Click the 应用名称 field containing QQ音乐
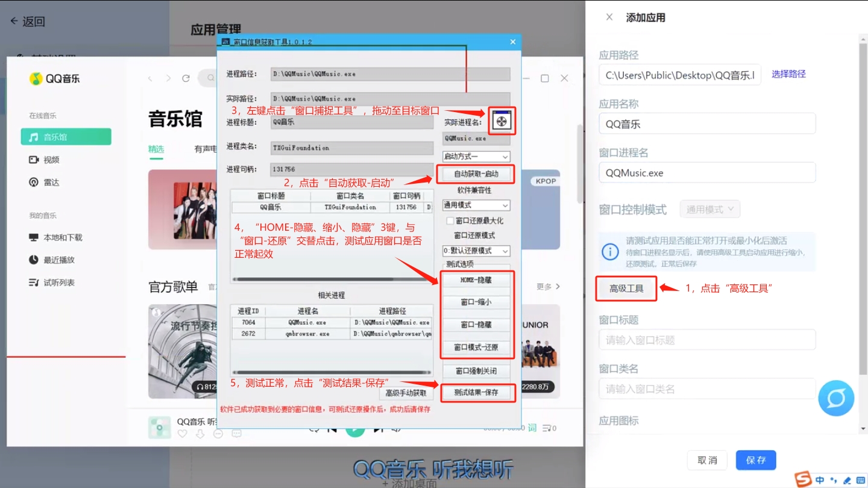868x488 pixels. pyautogui.click(x=707, y=124)
